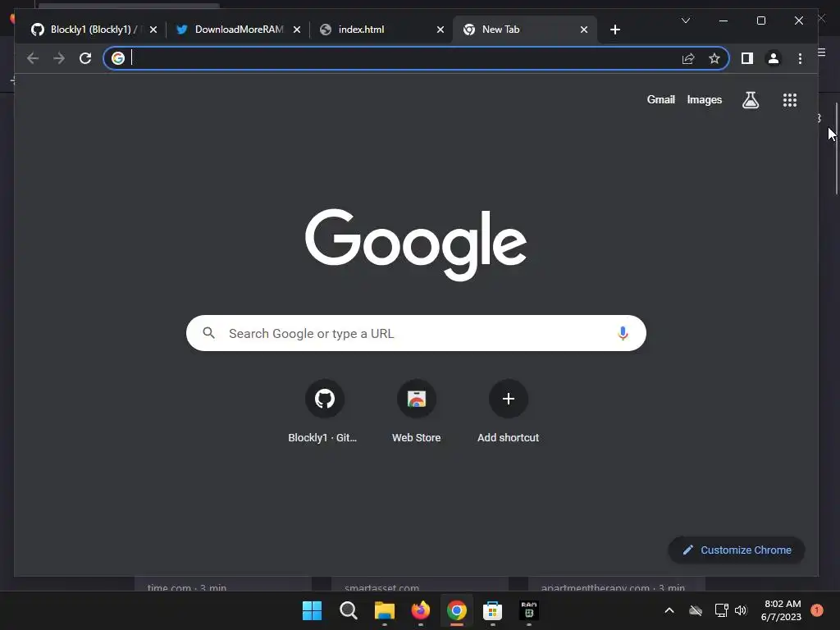Click the Chrome taskbar icon

[x=456, y=610]
